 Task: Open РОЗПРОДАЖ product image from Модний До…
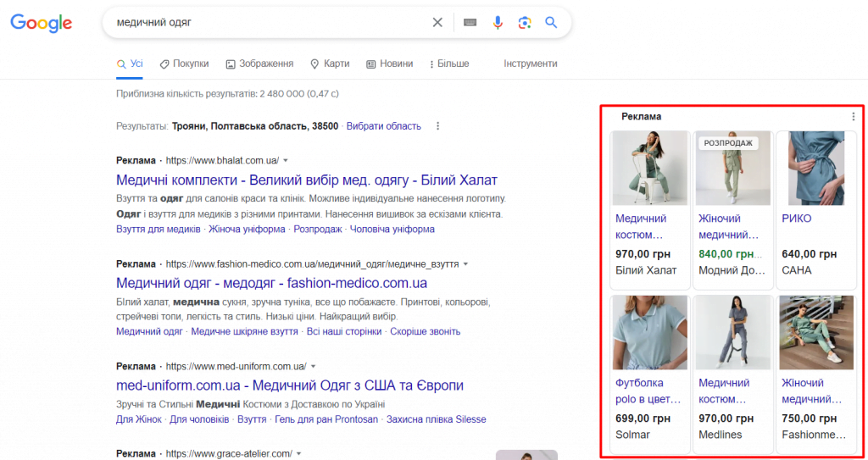point(733,169)
